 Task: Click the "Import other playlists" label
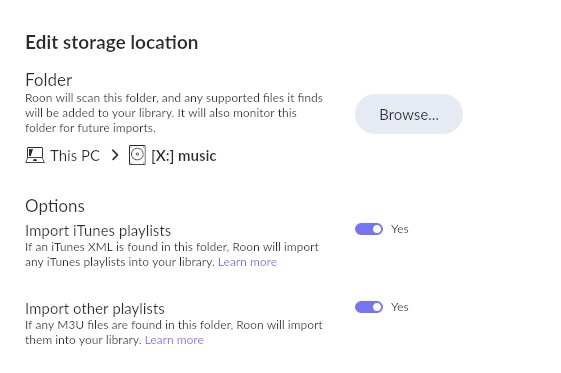click(x=95, y=309)
